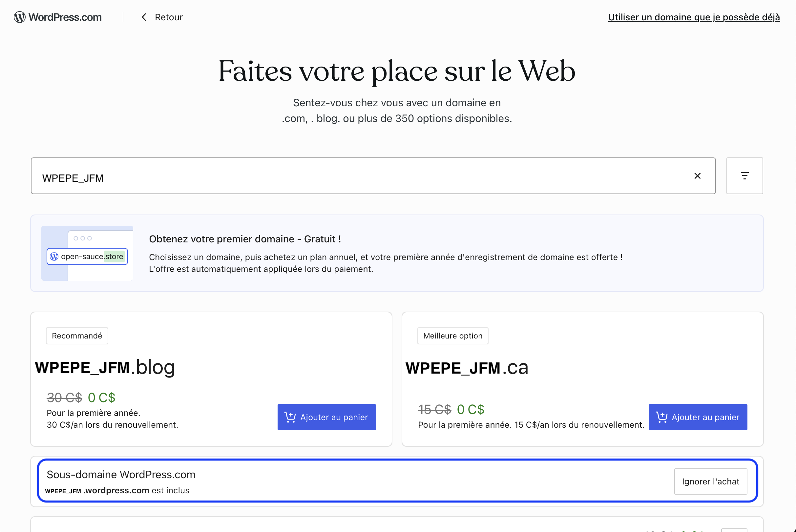
Task: Click the "Recommandé" badge
Action: [77, 336]
